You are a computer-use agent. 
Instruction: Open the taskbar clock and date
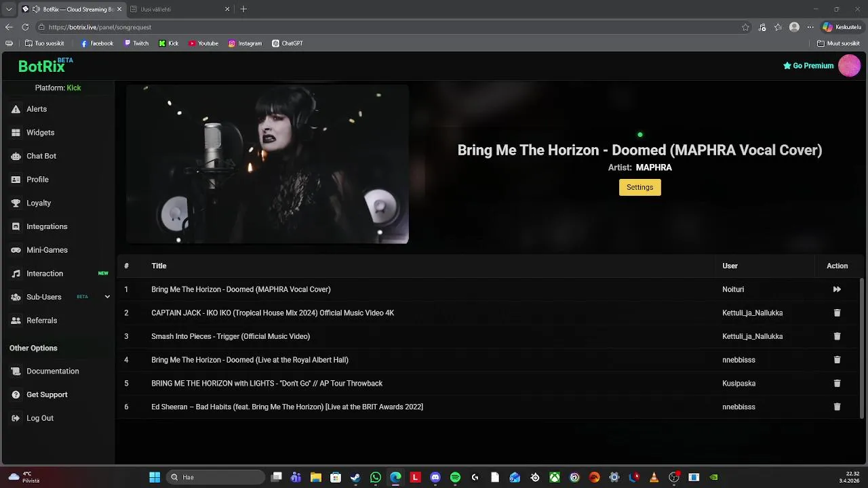coord(849,477)
